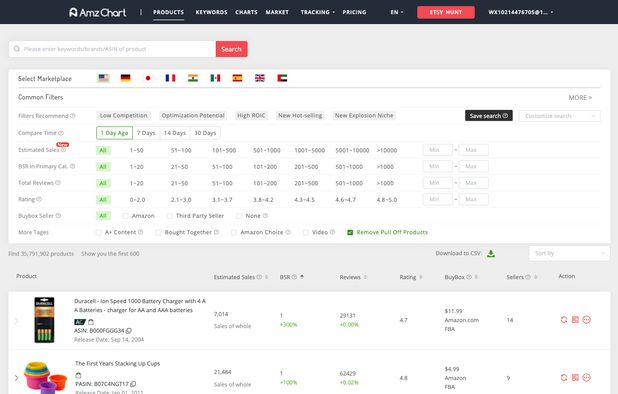Expand the Customize search dropdown

[x=560, y=116]
